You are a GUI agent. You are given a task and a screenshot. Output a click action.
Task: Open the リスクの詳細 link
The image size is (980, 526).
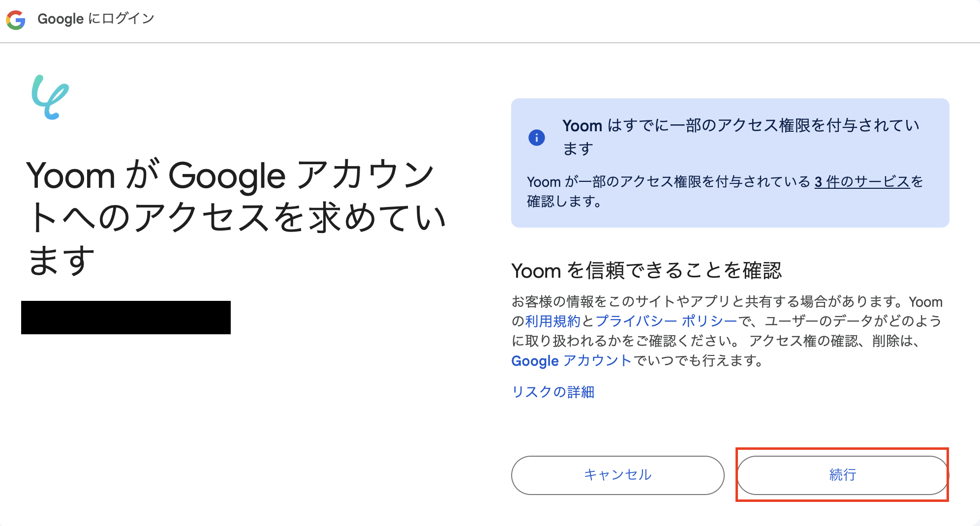pos(553,392)
